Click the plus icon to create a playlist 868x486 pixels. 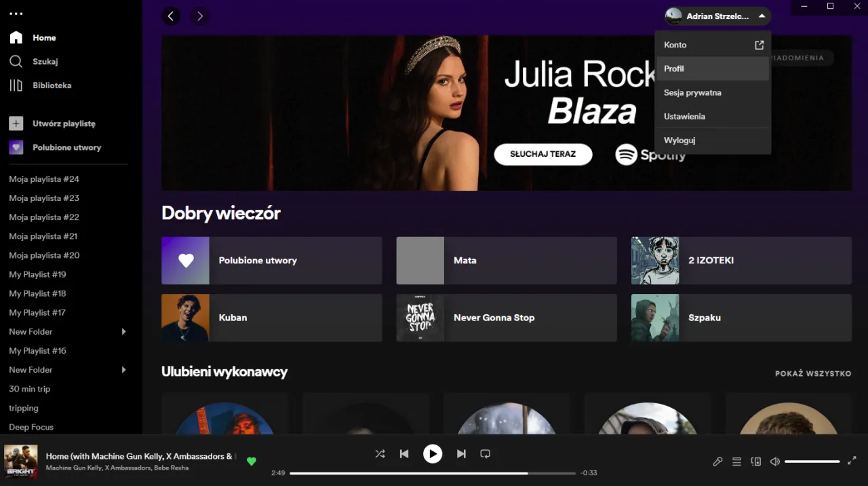[x=16, y=124]
